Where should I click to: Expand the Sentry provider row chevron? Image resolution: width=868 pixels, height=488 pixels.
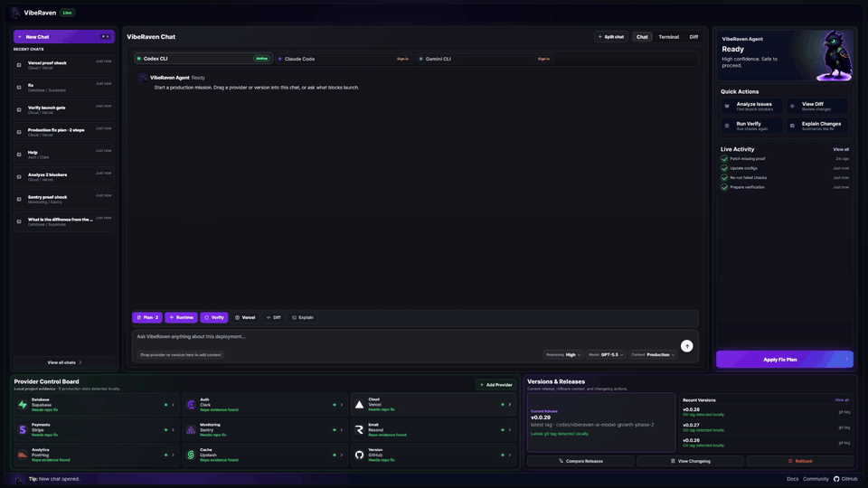point(341,430)
